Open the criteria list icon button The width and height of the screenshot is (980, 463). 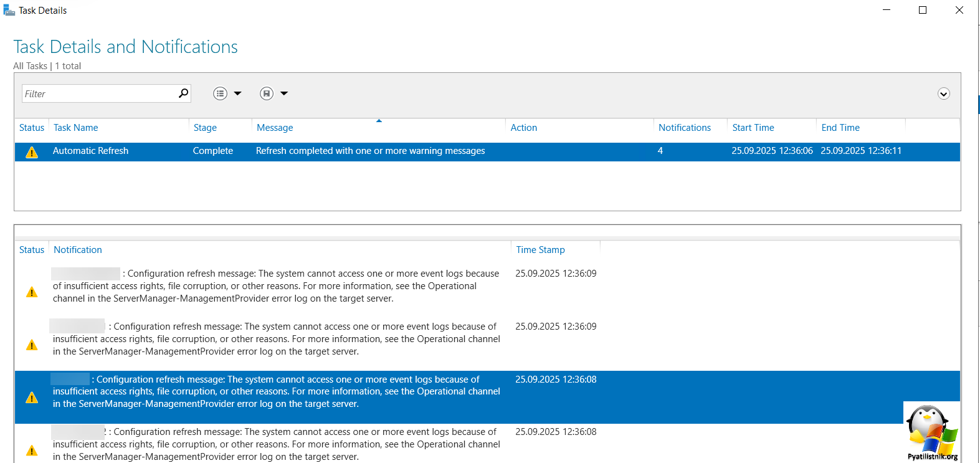coord(220,93)
